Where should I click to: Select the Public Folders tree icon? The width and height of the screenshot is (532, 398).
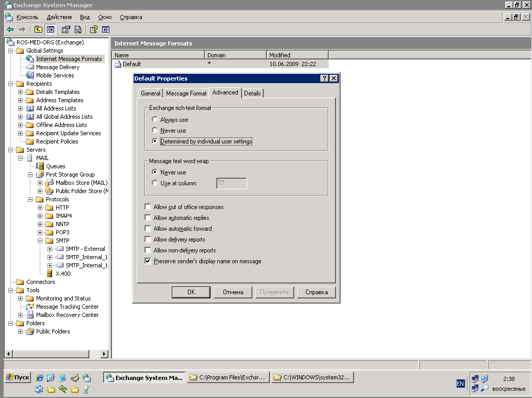click(30, 331)
